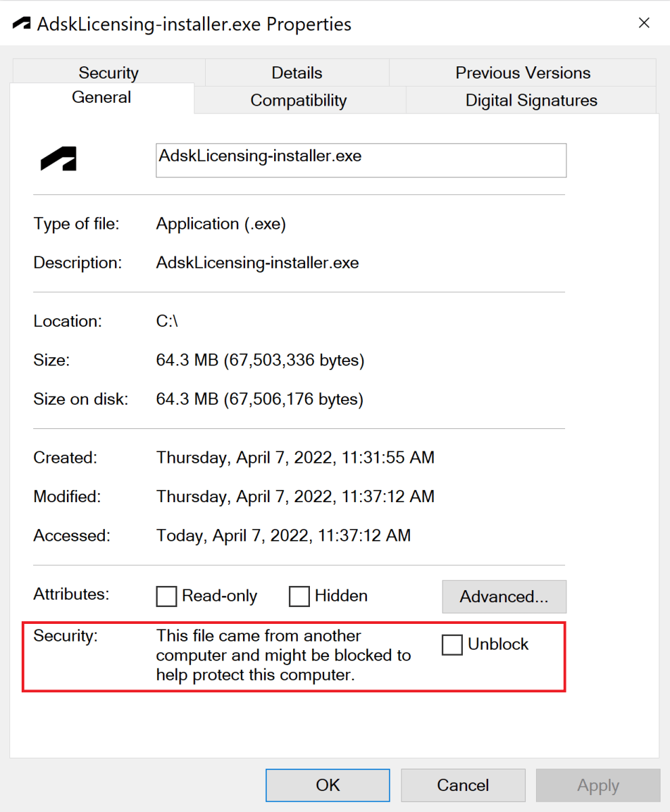Click the Autodesk icon in the title bar
Screen dimensions: 670x812
click(x=22, y=24)
